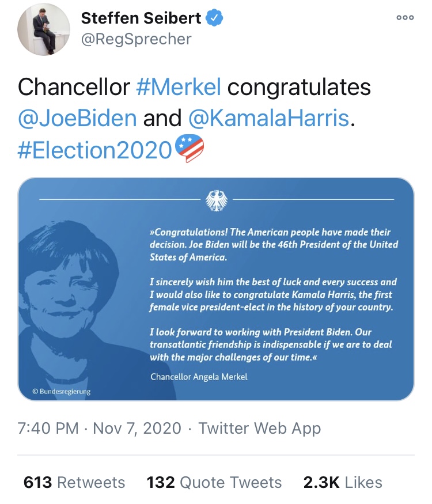Open the @JoeBiden mention
The height and width of the screenshot is (504, 432).
pyautogui.click(x=77, y=118)
